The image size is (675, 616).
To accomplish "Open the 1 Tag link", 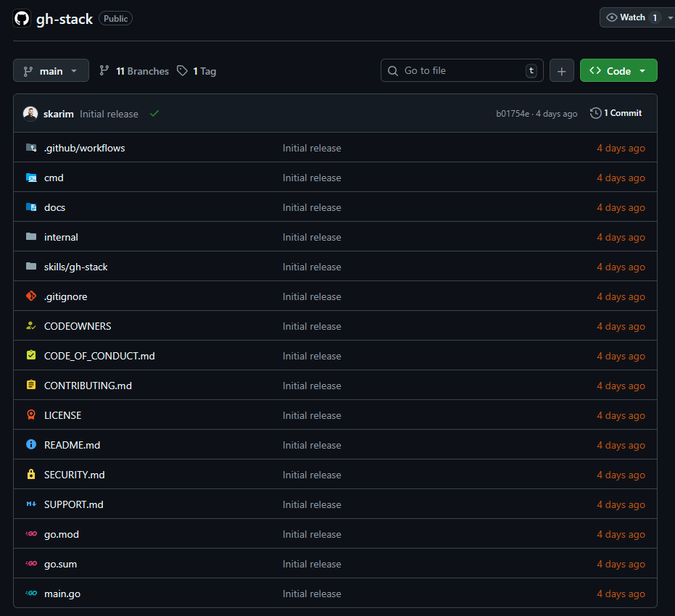I will [196, 71].
